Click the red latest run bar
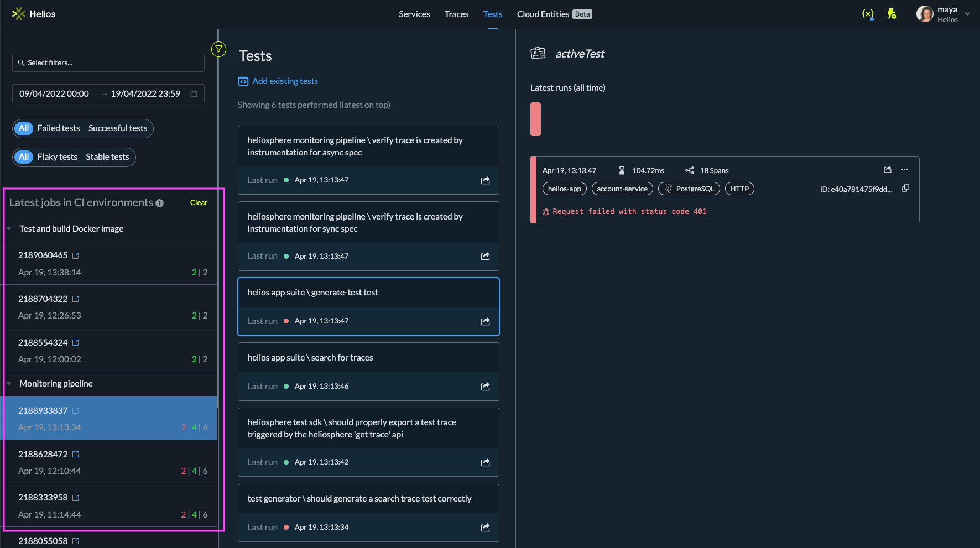 click(535, 119)
